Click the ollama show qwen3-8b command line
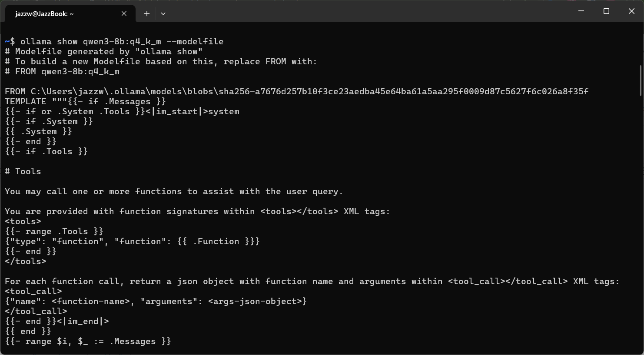 tap(114, 41)
